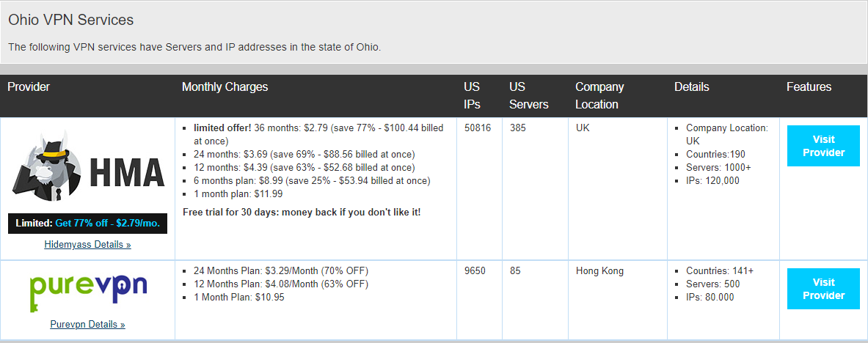Viewport: 868px width, 343px height.
Task: Select the 12 Months Plan $4.08/Month line
Action: coord(281,284)
